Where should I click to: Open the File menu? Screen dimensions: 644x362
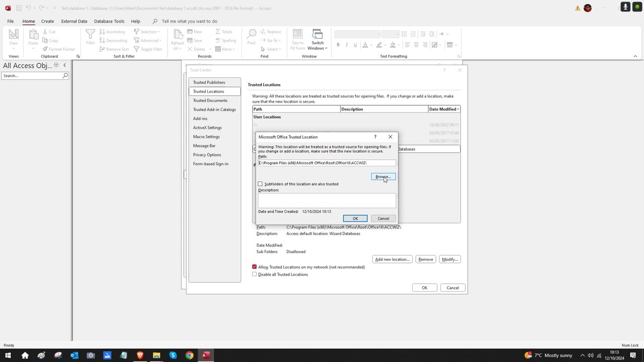tap(10, 21)
